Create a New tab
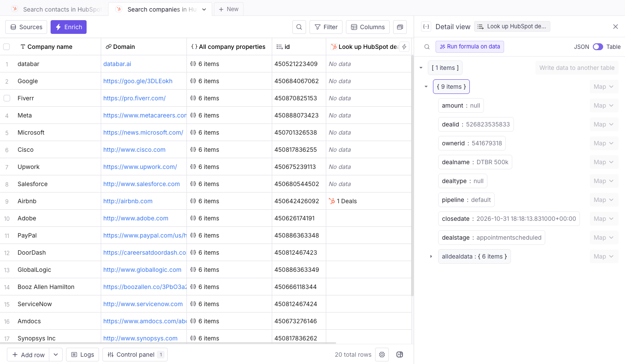Screen dimensions: 625x364 point(228,9)
